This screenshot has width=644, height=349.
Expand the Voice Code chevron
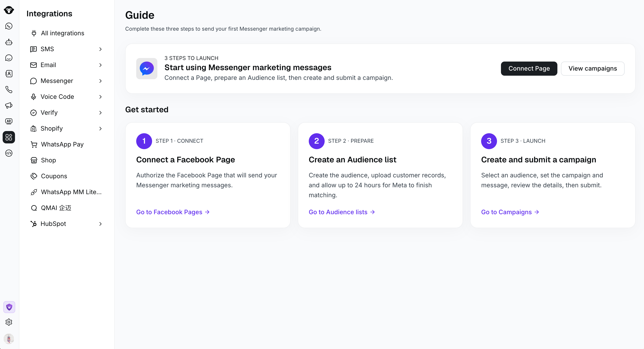click(101, 97)
